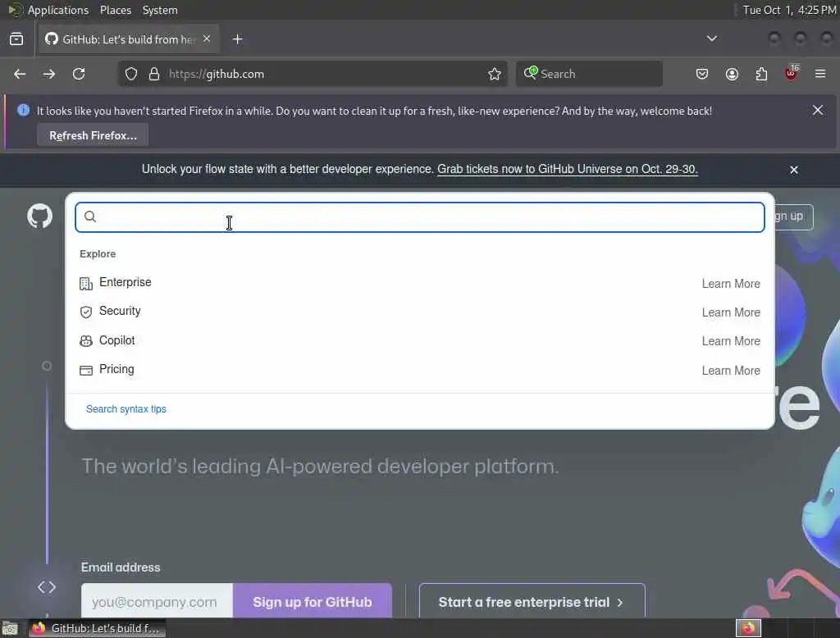Click the Firefox Search box
Viewport: 840px width, 638px height.
[x=589, y=74]
